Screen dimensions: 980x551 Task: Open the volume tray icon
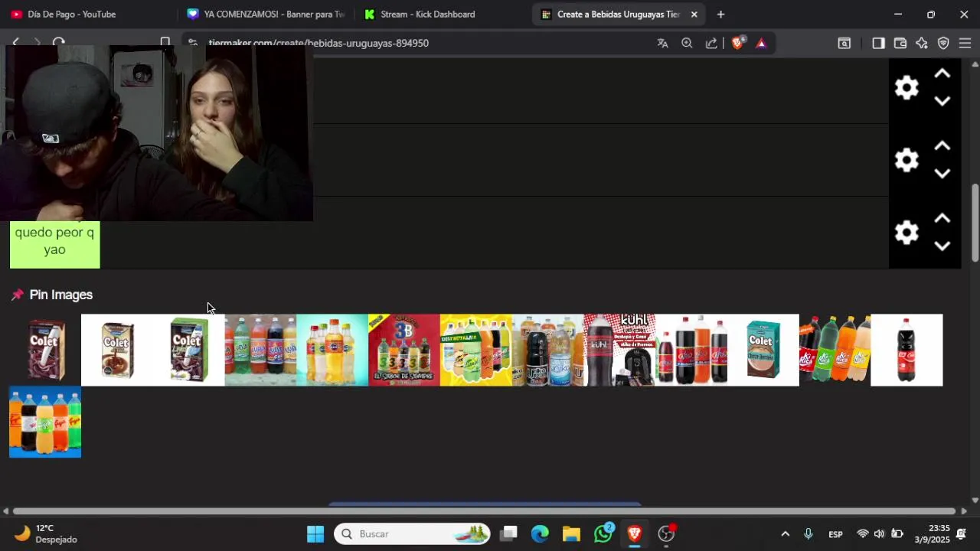pos(879,533)
